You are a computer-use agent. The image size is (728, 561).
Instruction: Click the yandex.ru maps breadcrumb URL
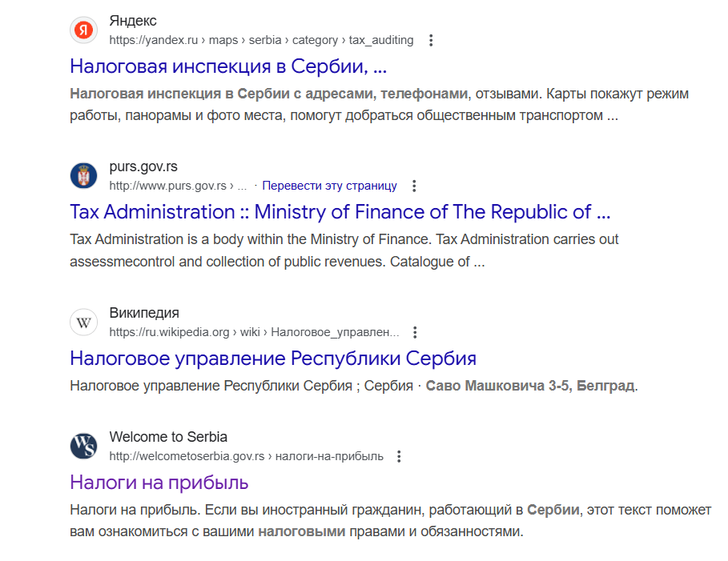pos(261,40)
